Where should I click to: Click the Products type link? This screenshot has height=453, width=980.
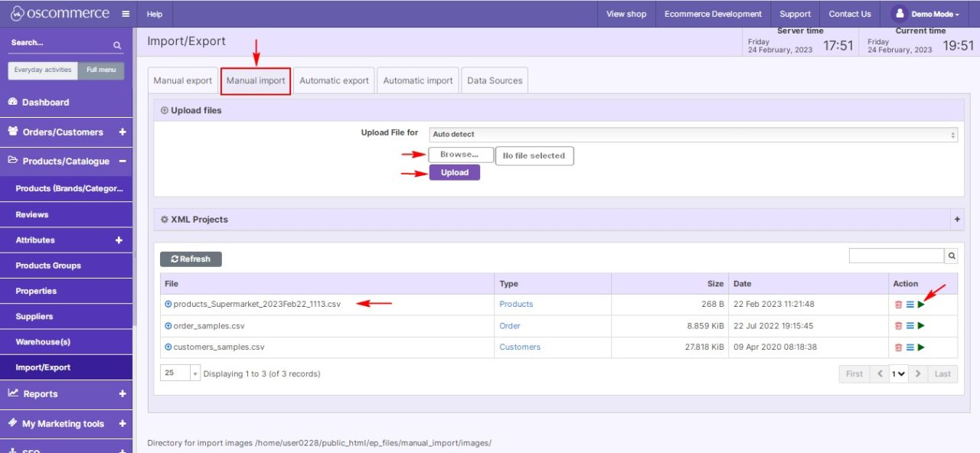coord(516,305)
